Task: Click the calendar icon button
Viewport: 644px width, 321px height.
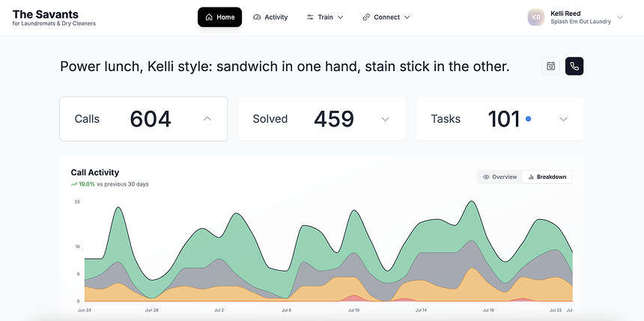Action: [x=550, y=66]
